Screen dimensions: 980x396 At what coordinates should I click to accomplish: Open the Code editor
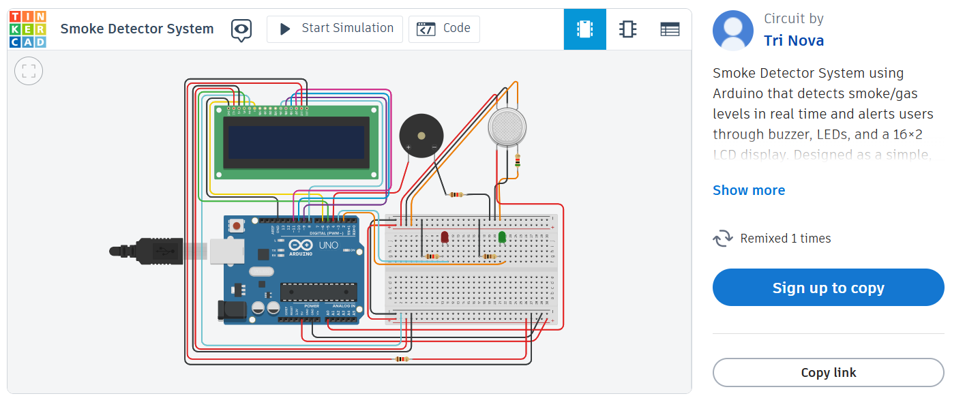point(444,29)
